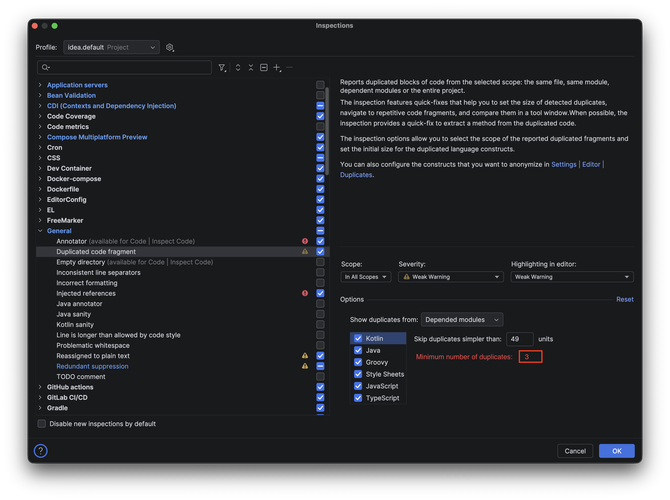Click the filter inspections icon
Image resolution: width=670 pixels, height=500 pixels.
222,68
